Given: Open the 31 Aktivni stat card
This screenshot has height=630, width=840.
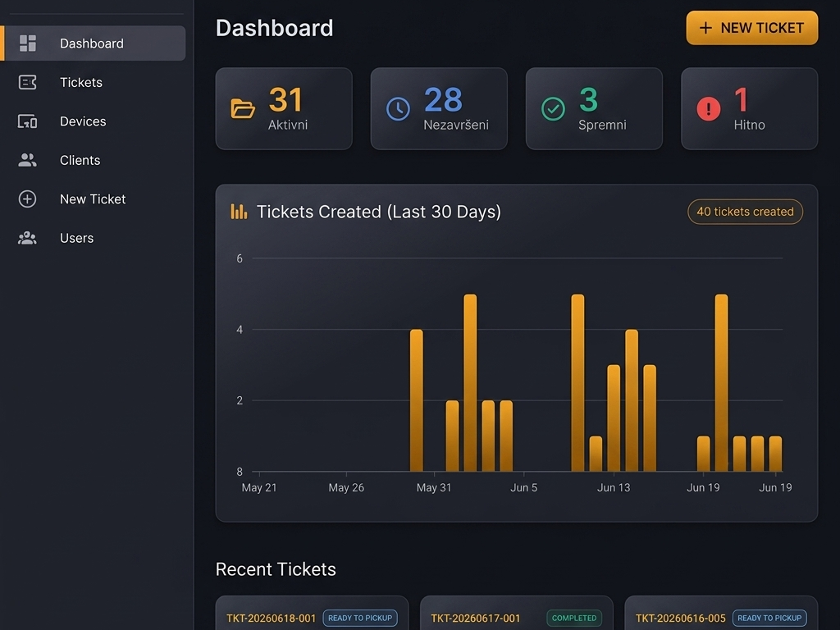Looking at the screenshot, I should pyautogui.click(x=284, y=109).
